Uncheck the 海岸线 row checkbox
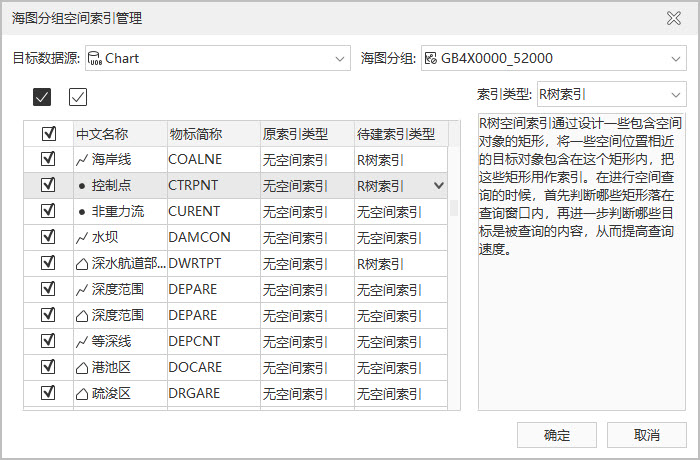Image resolution: width=700 pixels, height=460 pixels. [48, 159]
